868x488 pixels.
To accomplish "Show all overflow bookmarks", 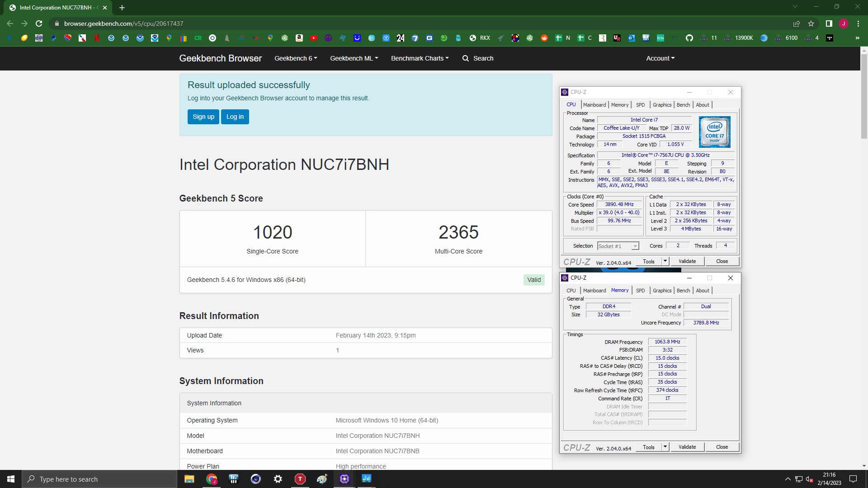I will tap(857, 38).
